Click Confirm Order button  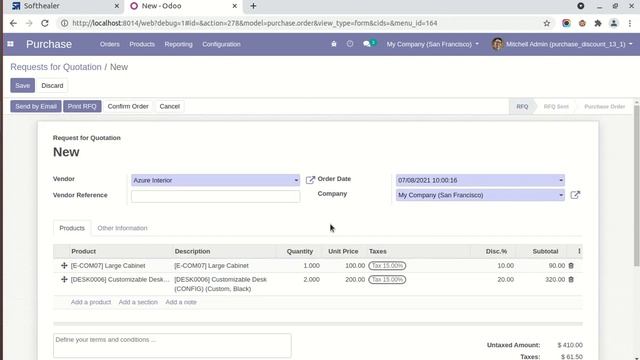(x=128, y=107)
